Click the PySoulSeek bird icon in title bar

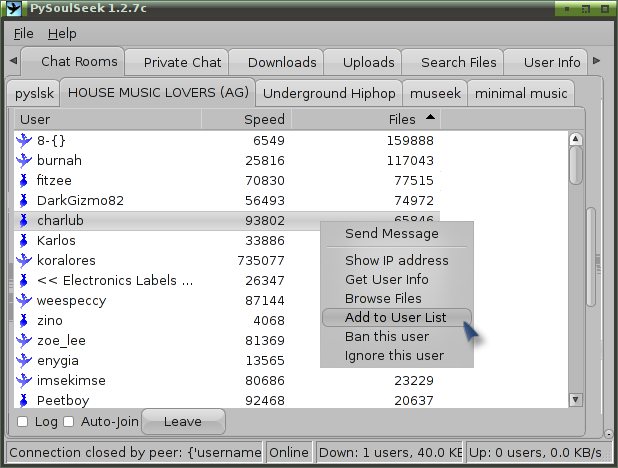13,8
